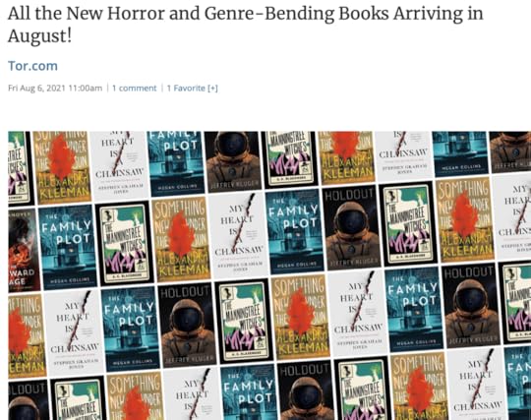Click the top-row My Heart Is a Chainsaw cover
The image size is (531, 420).
click(120, 165)
